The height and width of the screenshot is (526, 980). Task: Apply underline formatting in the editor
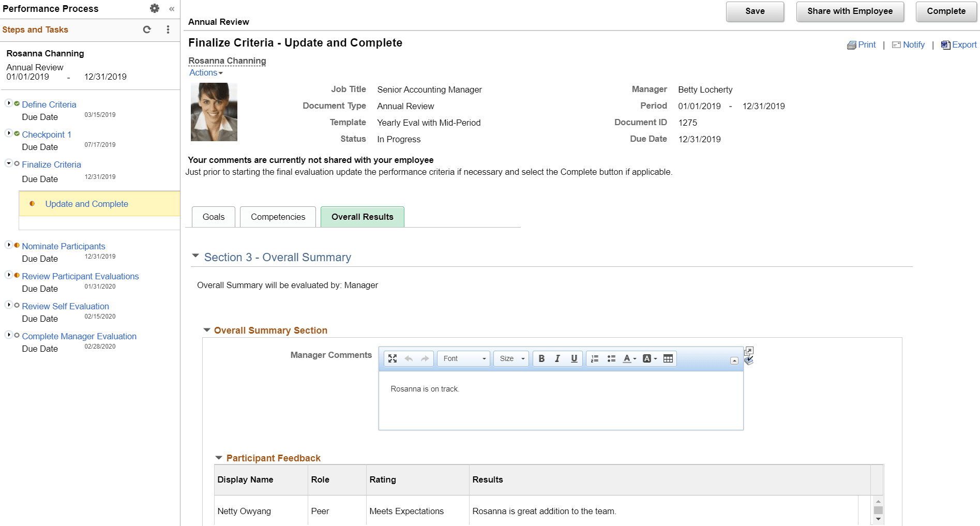point(574,358)
